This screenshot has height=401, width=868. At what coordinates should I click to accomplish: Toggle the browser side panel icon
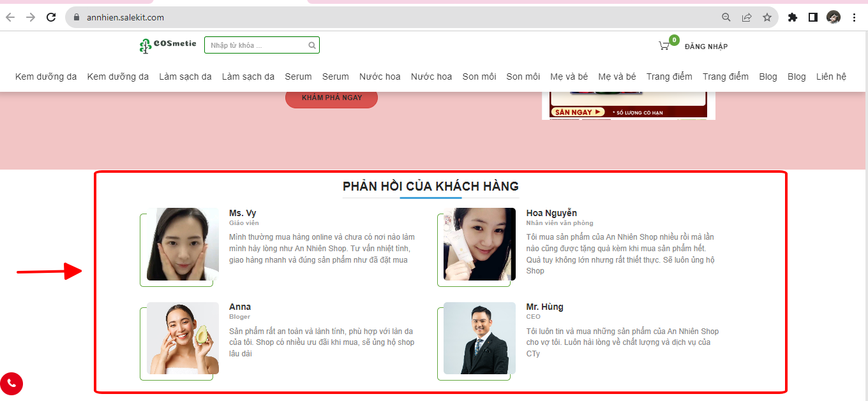tap(813, 17)
